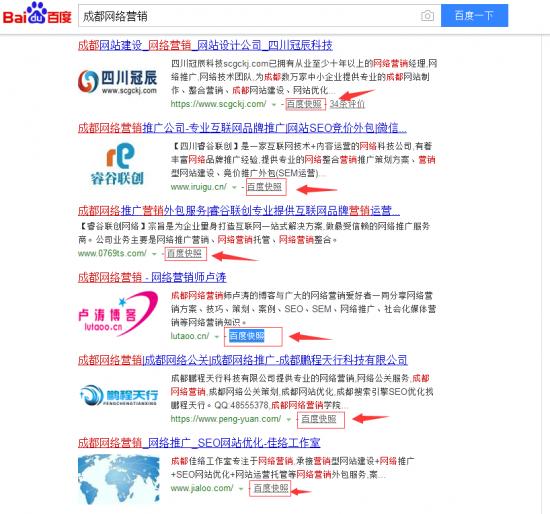Open the https://www.peng-yuan.com/ URL link
Image resolution: width=550 pixels, height=514 pixels.
(226, 419)
